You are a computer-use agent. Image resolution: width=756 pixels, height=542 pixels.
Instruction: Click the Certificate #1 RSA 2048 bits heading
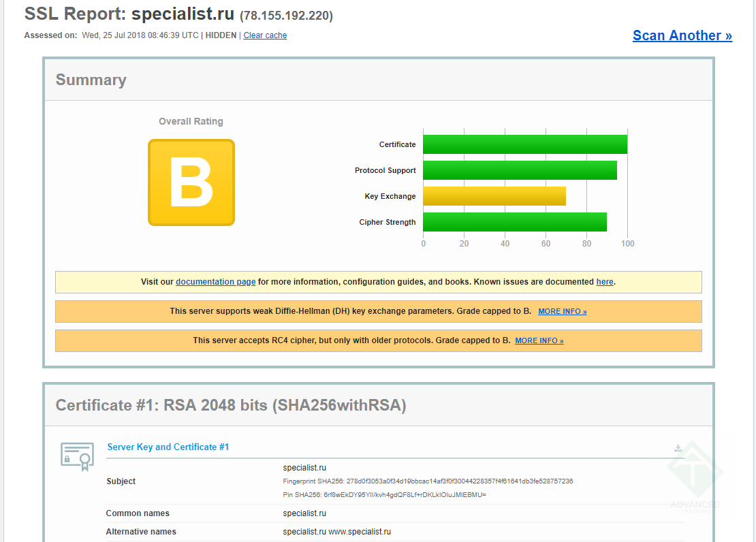[x=231, y=405]
